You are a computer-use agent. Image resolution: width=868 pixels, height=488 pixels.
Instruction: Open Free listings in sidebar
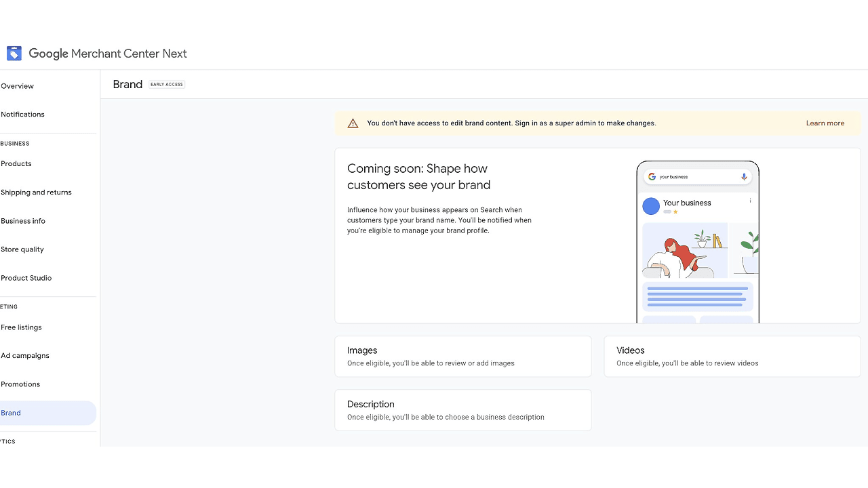(x=22, y=327)
